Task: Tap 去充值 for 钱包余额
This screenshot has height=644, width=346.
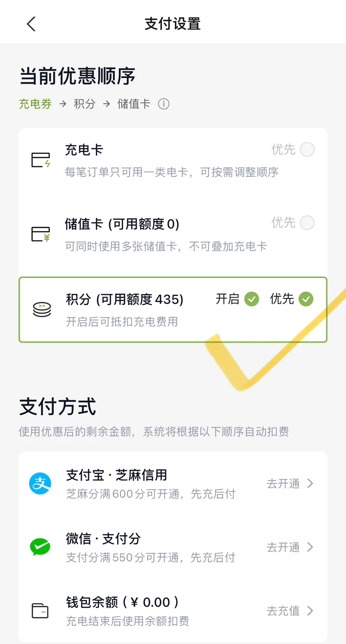Action: (x=283, y=611)
